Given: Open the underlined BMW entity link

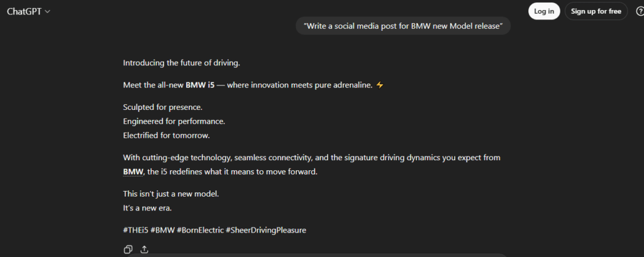Looking at the screenshot, I should pyautogui.click(x=133, y=172).
